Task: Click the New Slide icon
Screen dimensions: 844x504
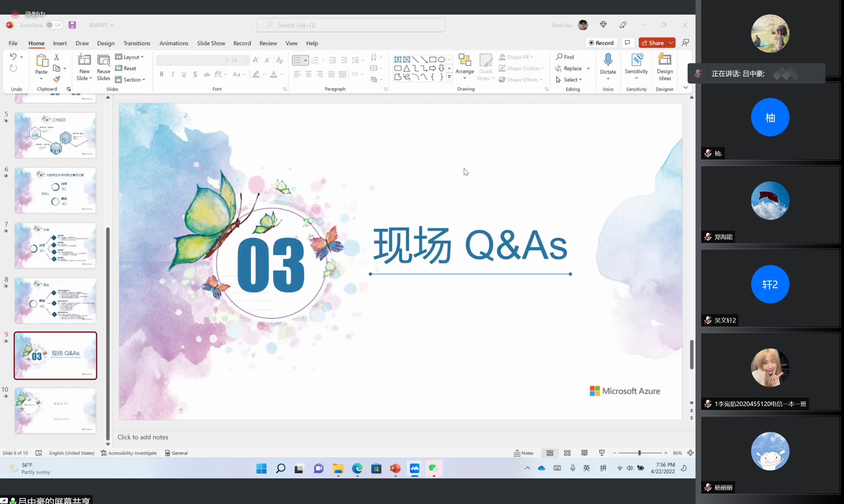Action: click(x=84, y=60)
